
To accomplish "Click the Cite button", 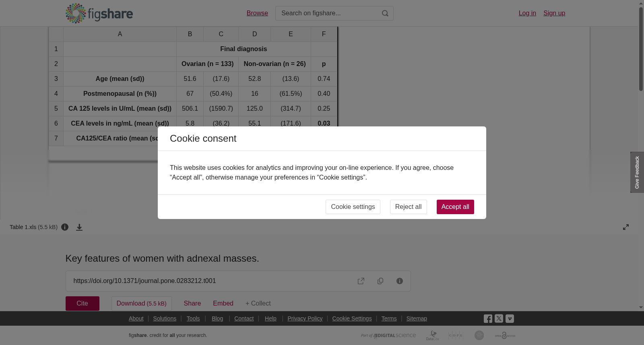I will 83,304.
